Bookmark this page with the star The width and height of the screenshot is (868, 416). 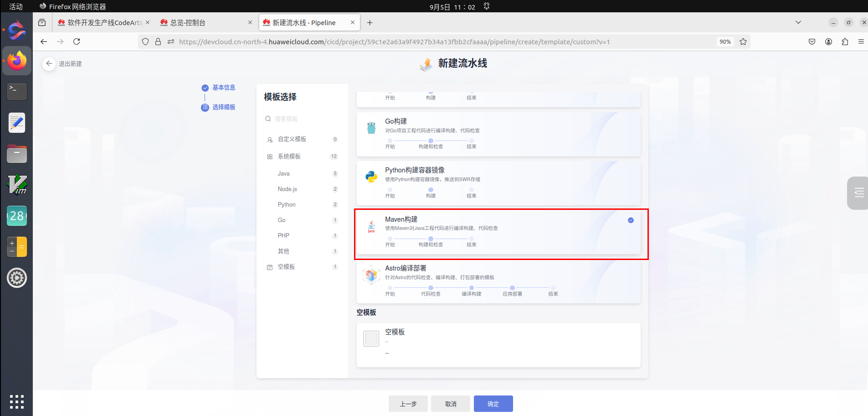(x=743, y=42)
